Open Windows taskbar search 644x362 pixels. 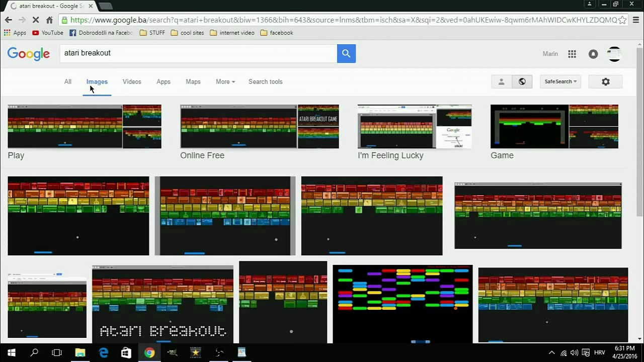pyautogui.click(x=34, y=352)
